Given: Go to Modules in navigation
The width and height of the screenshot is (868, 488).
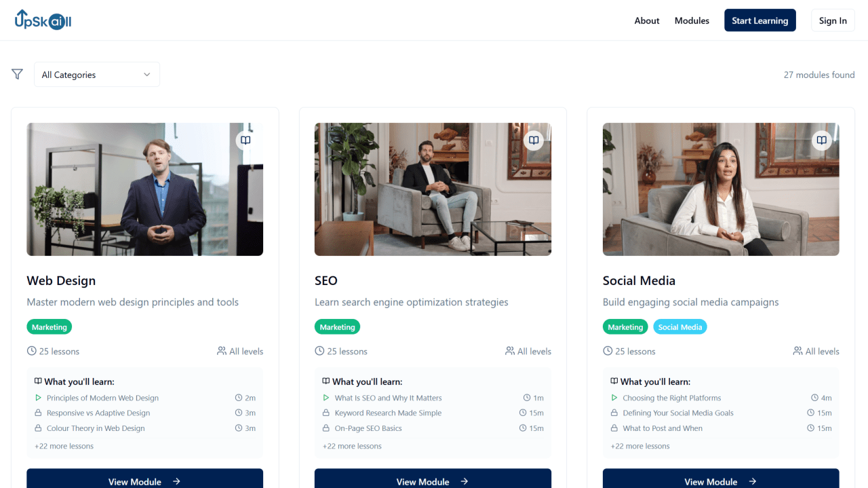Looking at the screenshot, I should point(692,20).
